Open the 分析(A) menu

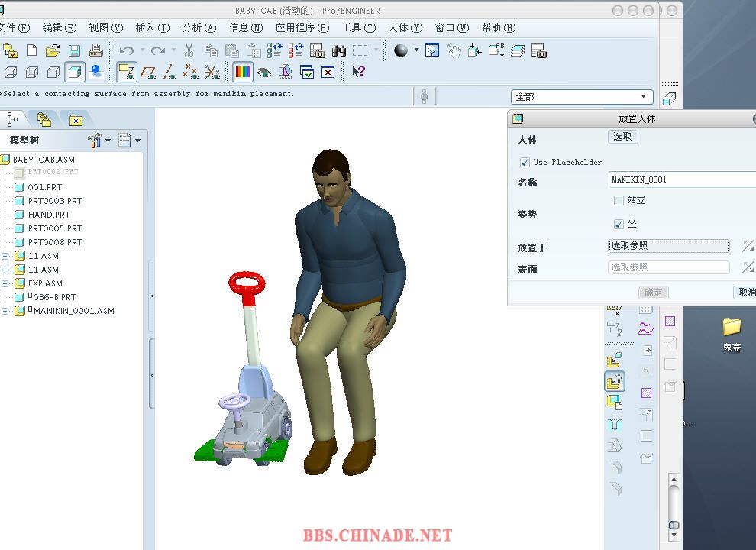199,28
